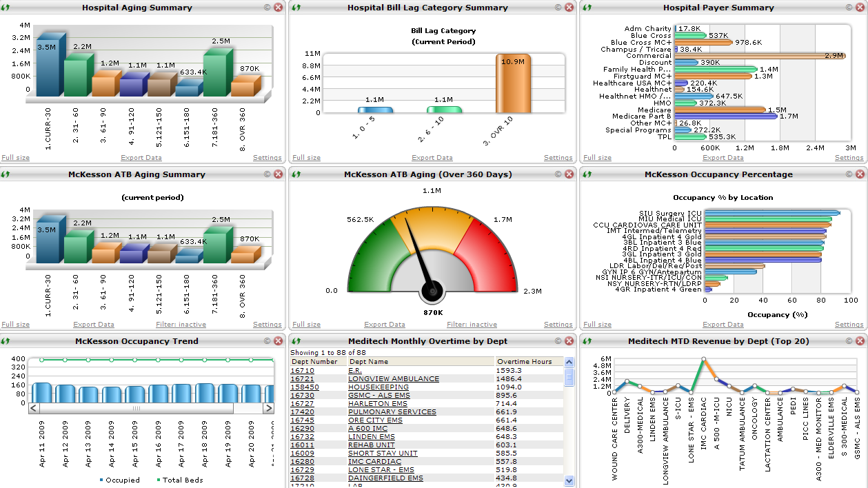This screenshot has width=868, height=488.
Task: Refresh the McKesson Occupancy Trend panel
Action: coord(6,340)
